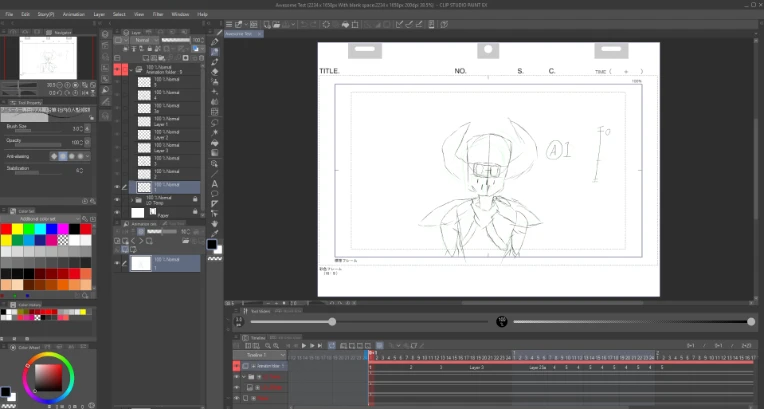Click the Delete layer trash icon
Viewport: 764px width, 409px height.
tap(202, 58)
